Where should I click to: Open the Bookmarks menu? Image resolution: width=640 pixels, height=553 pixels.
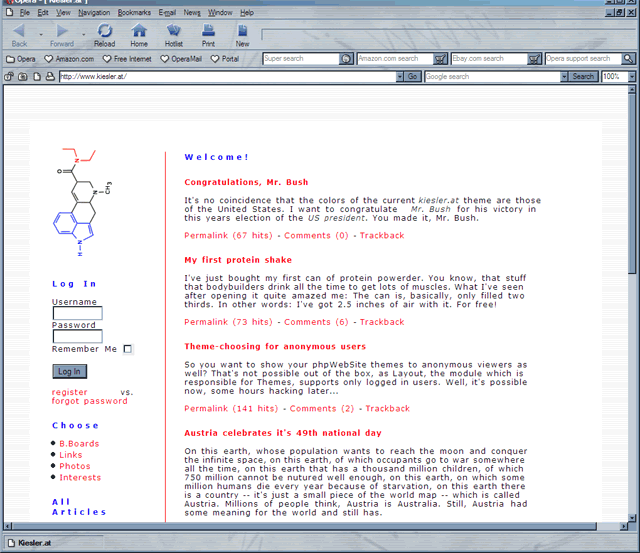133,13
